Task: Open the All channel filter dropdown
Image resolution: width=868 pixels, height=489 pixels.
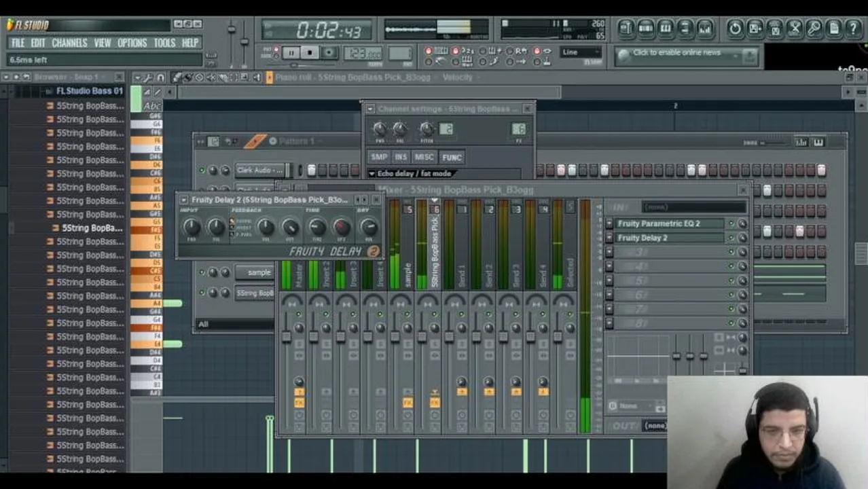Action: click(x=236, y=324)
